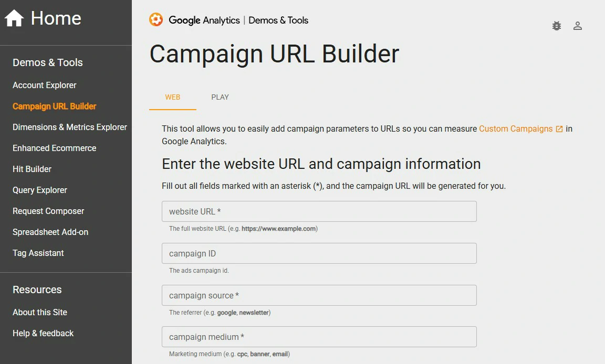The image size is (605, 364).
Task: Click the campaign ID text field
Action: tap(319, 253)
